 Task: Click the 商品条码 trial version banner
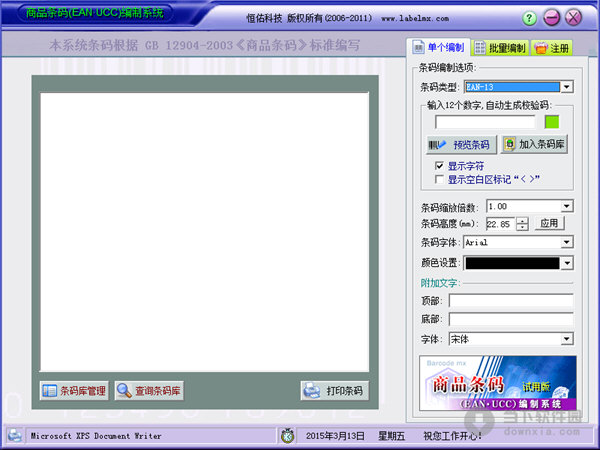[x=498, y=383]
